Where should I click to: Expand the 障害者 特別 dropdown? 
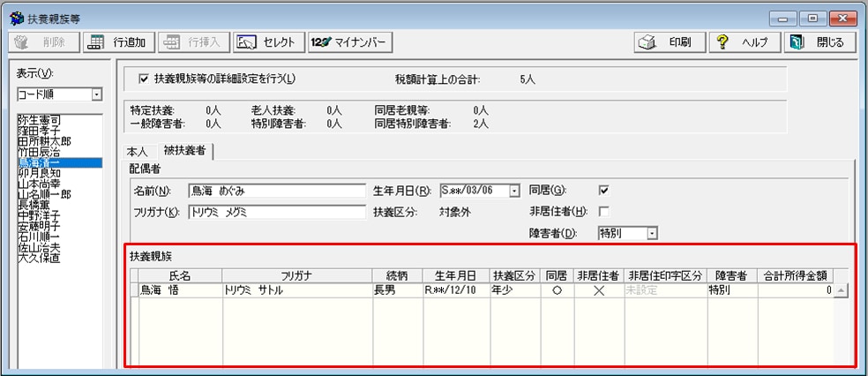pyautogui.click(x=652, y=234)
